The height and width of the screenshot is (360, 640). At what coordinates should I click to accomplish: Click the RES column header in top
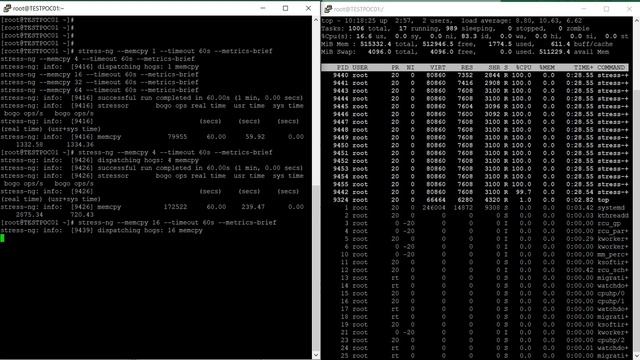coord(467,67)
